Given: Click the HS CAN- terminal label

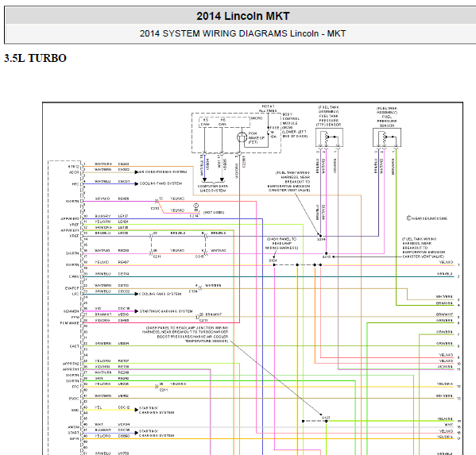Looking at the screenshot, I should tap(223, 122).
